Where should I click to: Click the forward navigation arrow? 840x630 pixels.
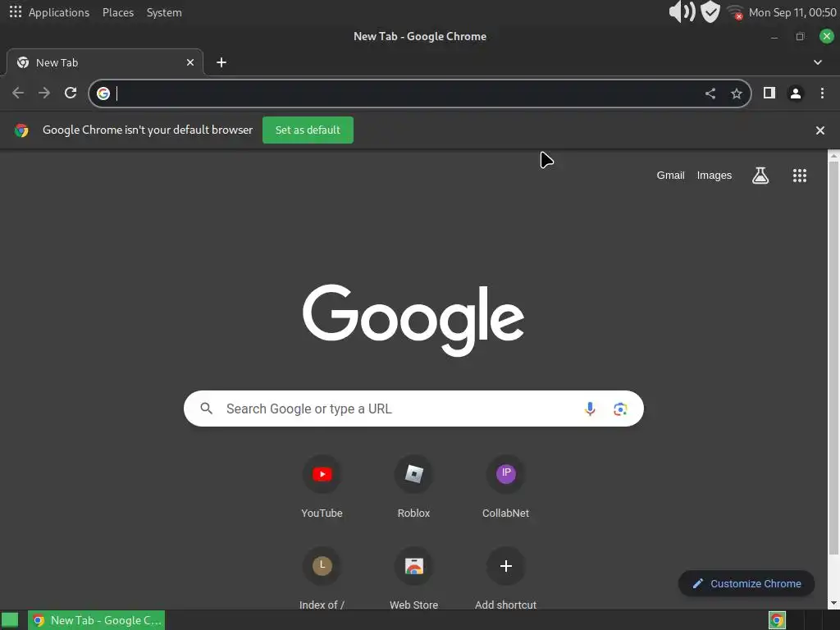[44, 94]
